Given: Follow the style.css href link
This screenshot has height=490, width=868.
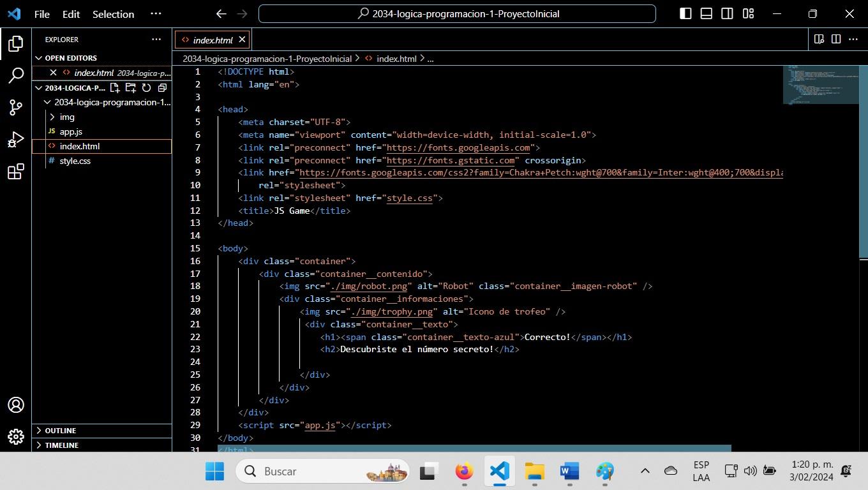Looking at the screenshot, I should pos(409,198).
